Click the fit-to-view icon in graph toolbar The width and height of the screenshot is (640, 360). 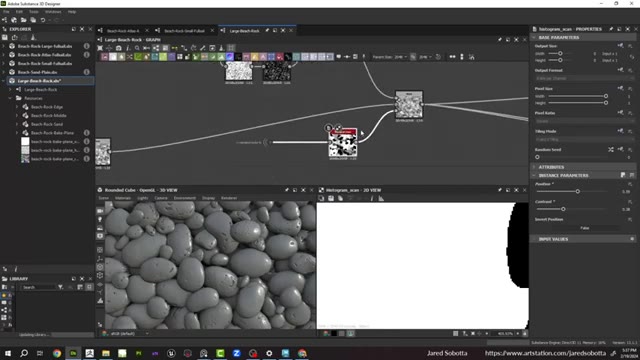(100, 48)
